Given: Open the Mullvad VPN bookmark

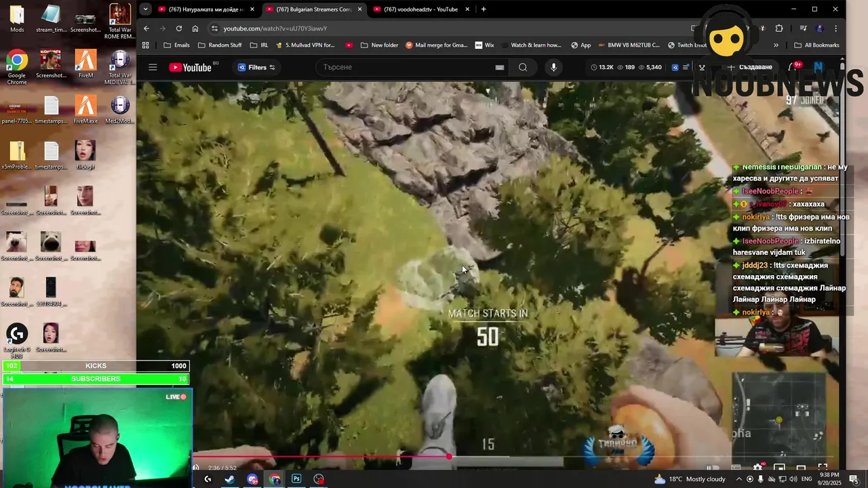Looking at the screenshot, I should tap(304, 45).
